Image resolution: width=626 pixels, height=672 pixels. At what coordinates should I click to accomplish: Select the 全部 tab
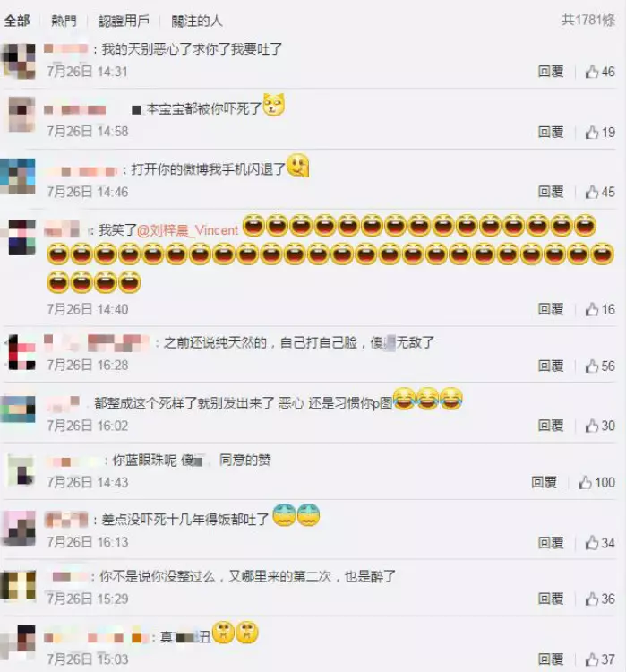click(x=17, y=20)
